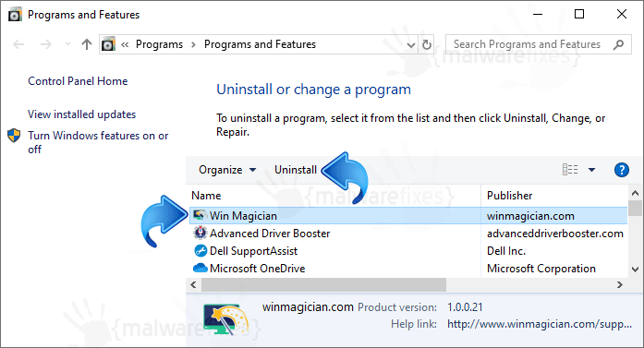Open Turn Windows features on or off
Image resolution: width=644 pixels, height=348 pixels.
pyautogui.click(x=98, y=142)
